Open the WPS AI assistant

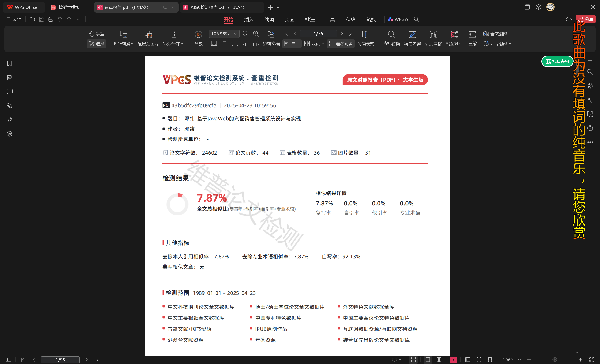tap(398, 19)
